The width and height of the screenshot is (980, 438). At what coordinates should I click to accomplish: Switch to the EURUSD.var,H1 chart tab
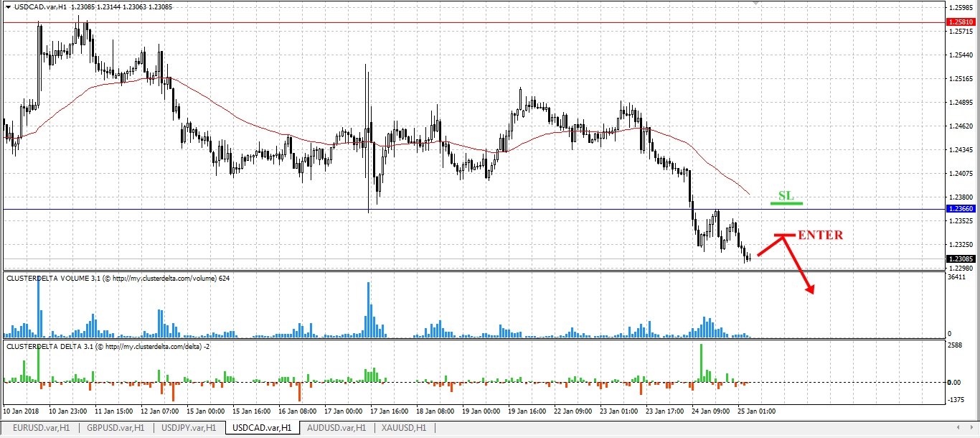(x=41, y=427)
